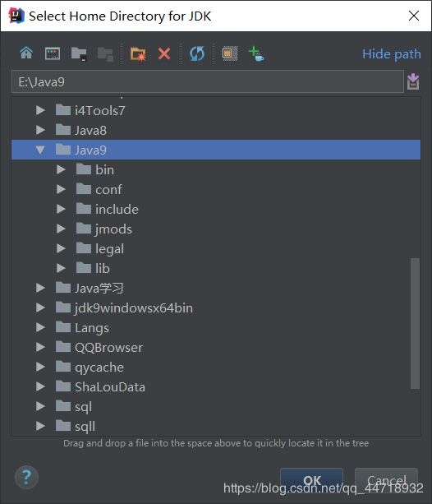The width and height of the screenshot is (432, 504).
Task: Open the help question mark button
Action: 26,478
